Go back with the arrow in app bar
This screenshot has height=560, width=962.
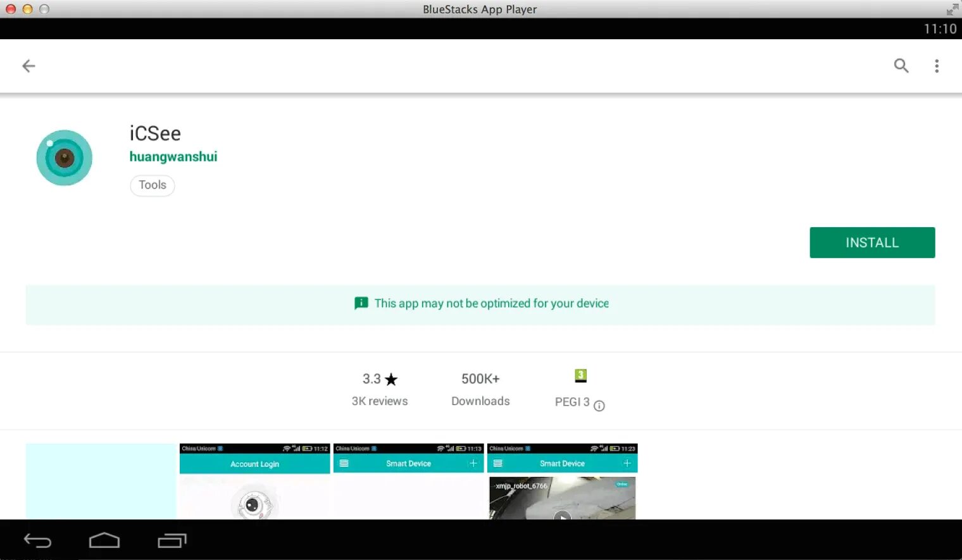(28, 66)
